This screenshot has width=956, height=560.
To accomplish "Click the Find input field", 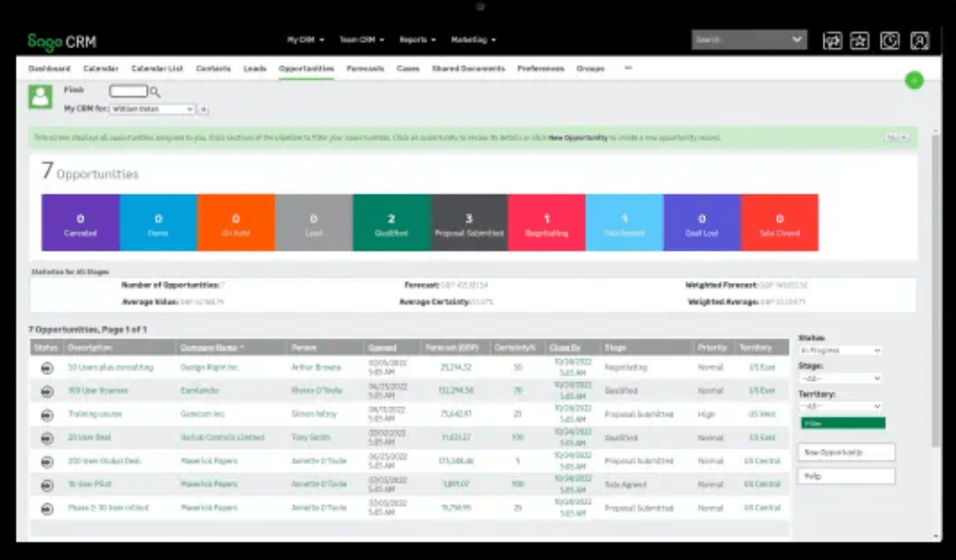I will [128, 92].
